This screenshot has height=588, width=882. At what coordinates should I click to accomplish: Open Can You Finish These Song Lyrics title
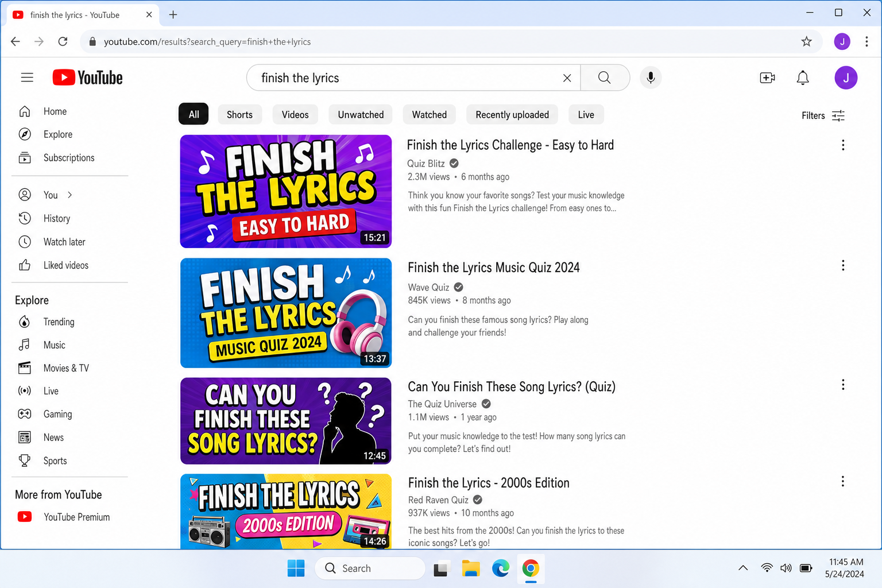click(511, 386)
